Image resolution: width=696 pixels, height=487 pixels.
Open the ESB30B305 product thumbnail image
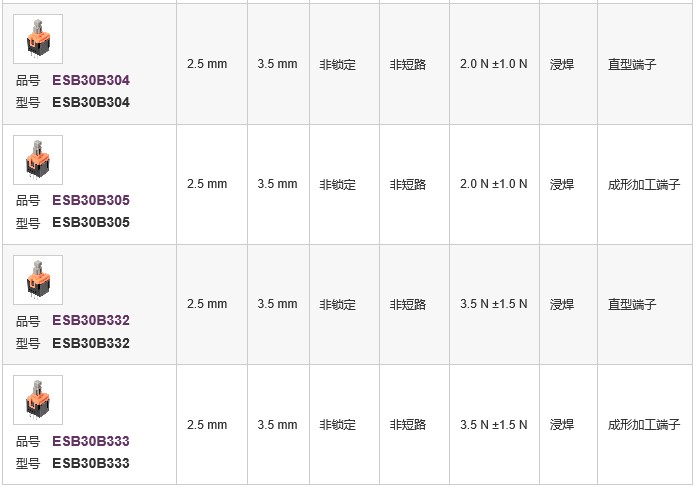(38, 160)
